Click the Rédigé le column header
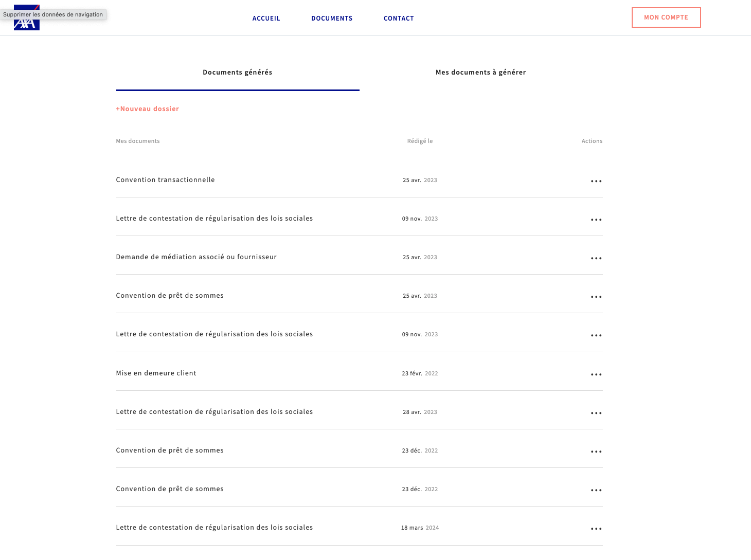751x560 pixels. coord(420,141)
